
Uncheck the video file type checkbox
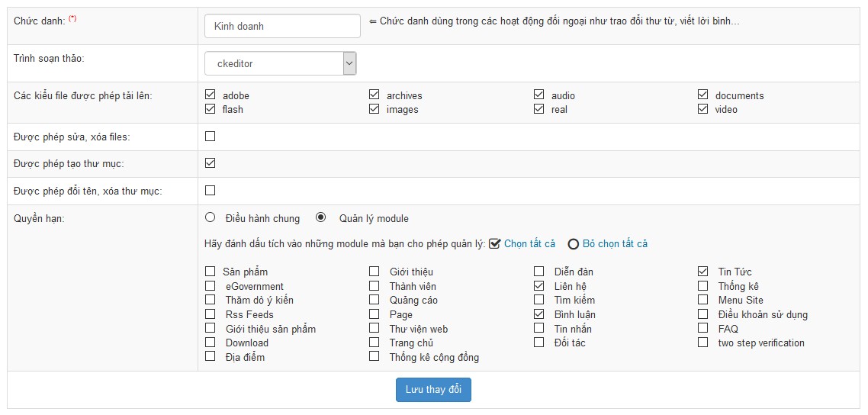point(702,109)
